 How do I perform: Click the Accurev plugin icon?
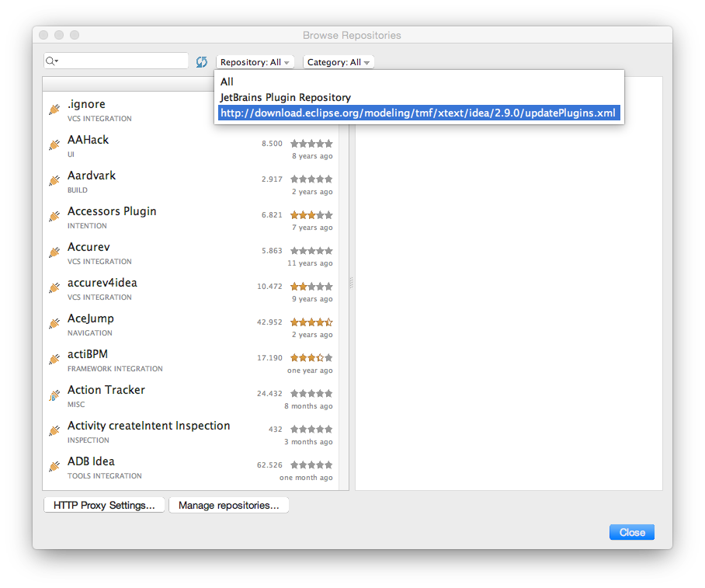pos(53,252)
